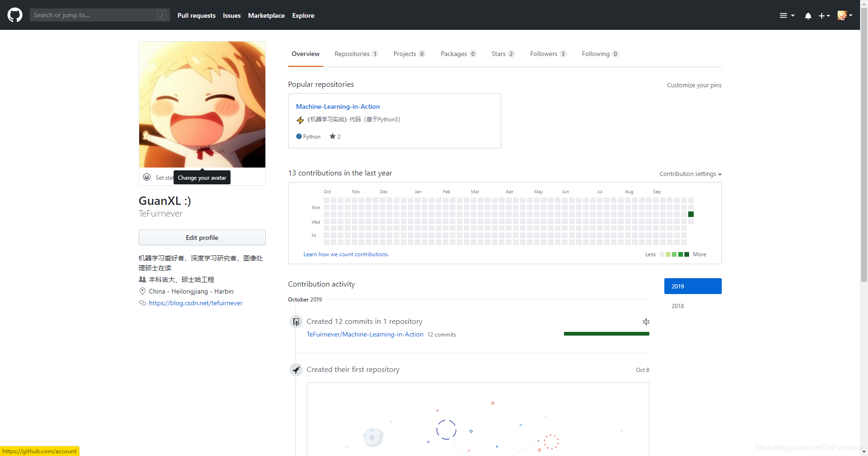Open Pull requests in header
Viewport: 868px width, 456px height.
[x=196, y=15]
